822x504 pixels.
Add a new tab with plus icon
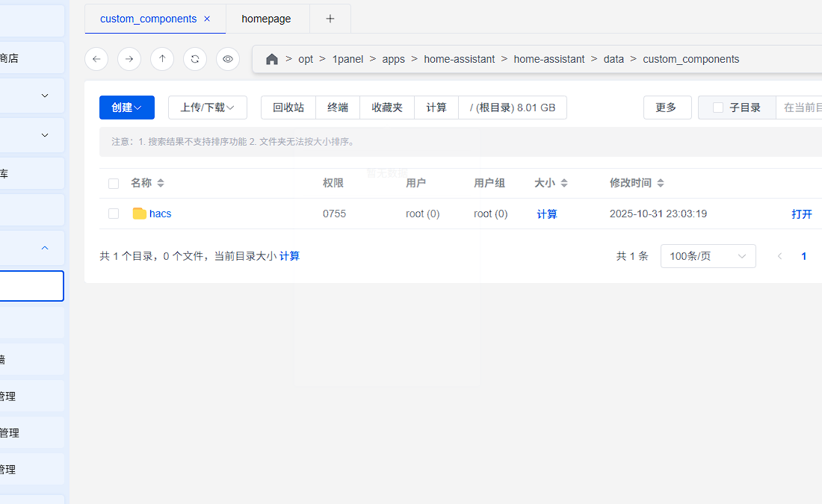(330, 19)
